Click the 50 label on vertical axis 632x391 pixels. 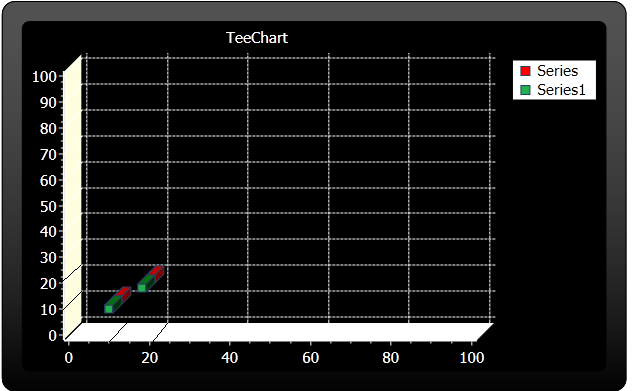[x=48, y=206]
